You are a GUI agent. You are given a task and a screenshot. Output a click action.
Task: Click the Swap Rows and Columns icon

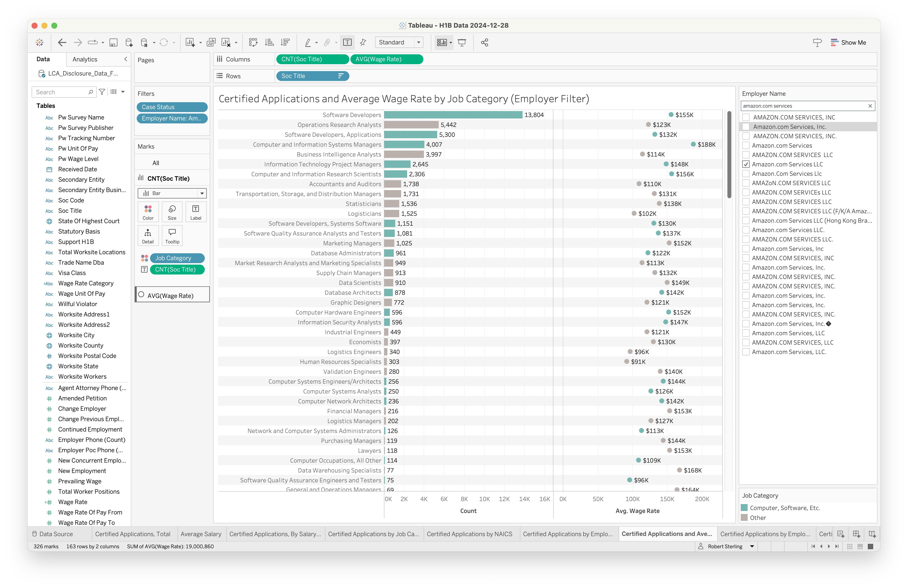253,42
